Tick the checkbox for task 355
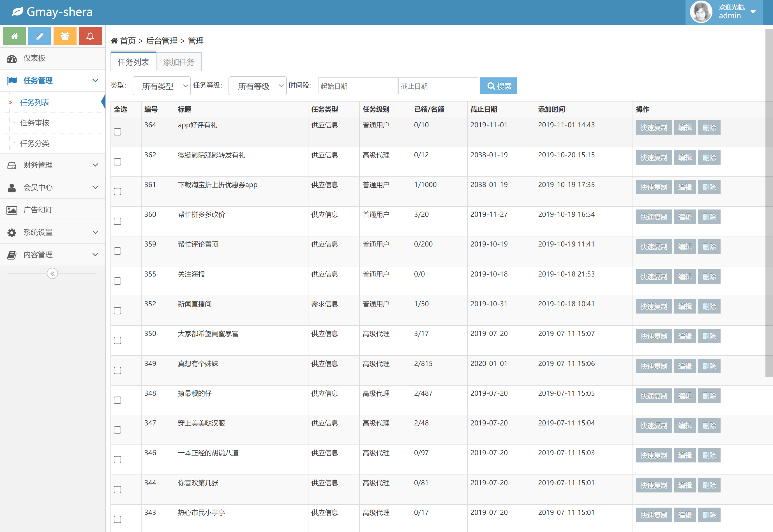This screenshot has height=532, width=773. 117,281
